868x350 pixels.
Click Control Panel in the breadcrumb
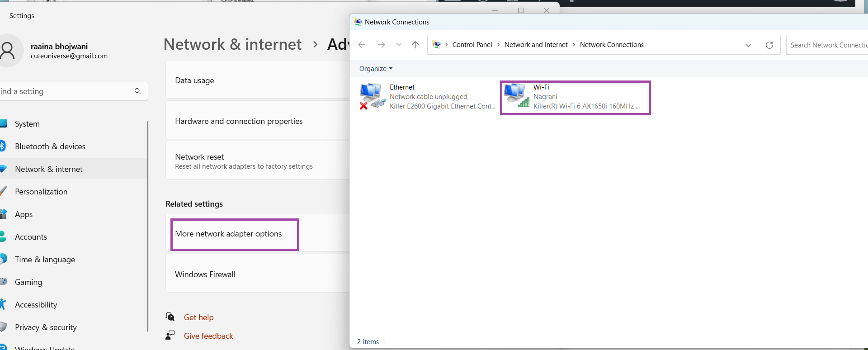472,45
